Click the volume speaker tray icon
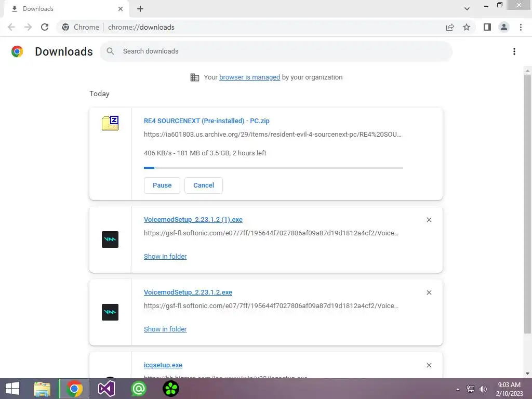 [x=483, y=389]
